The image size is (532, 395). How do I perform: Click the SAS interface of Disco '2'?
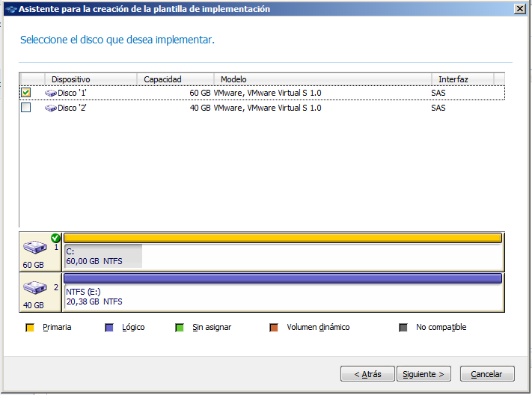pyautogui.click(x=438, y=108)
